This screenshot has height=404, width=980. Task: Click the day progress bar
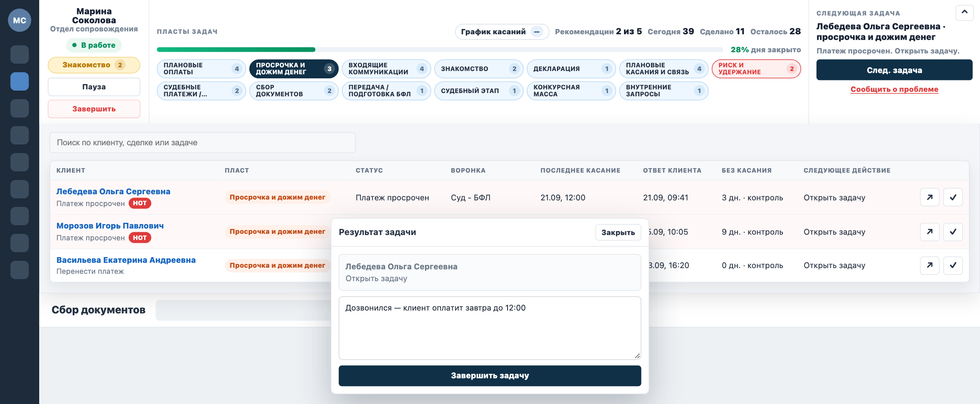(440, 50)
